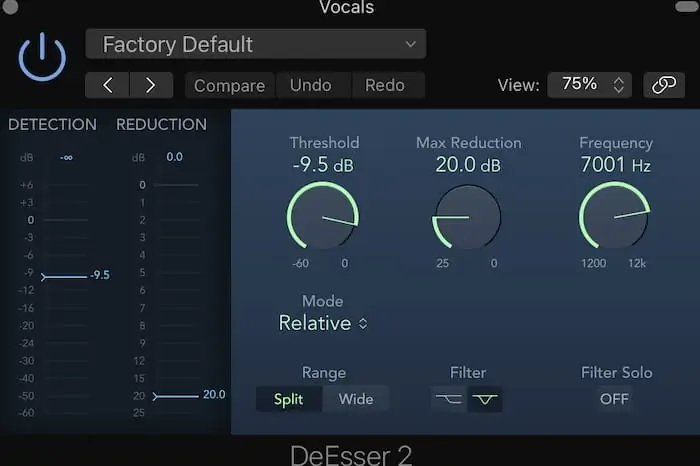Click the Compare button

coord(229,85)
